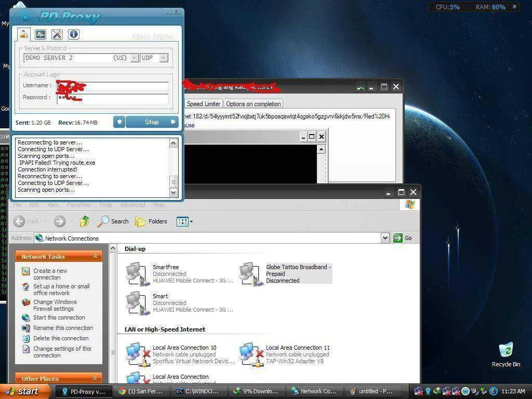Image resolution: width=532 pixels, height=399 pixels.
Task: Select the SmartFree dial-up connection icon
Action: [x=138, y=273]
